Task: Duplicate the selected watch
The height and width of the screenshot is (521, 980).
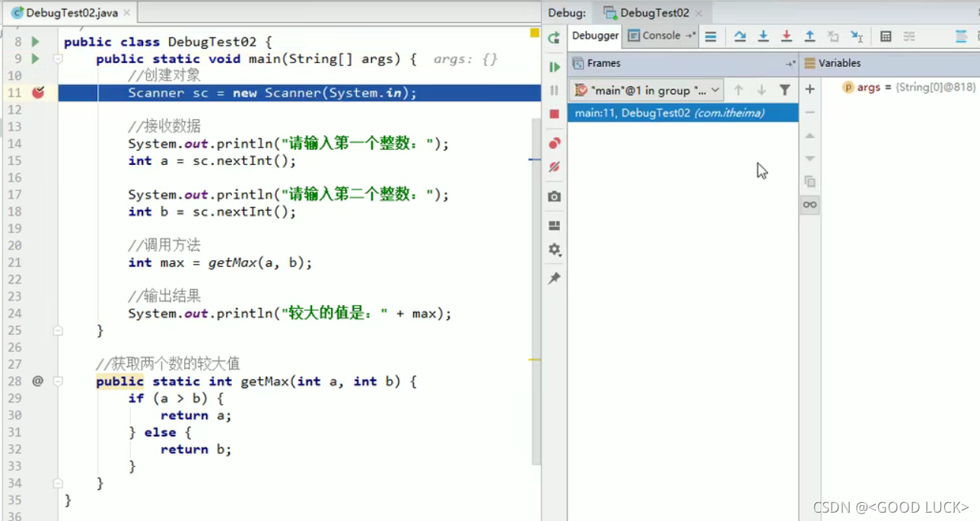Action: [810, 182]
